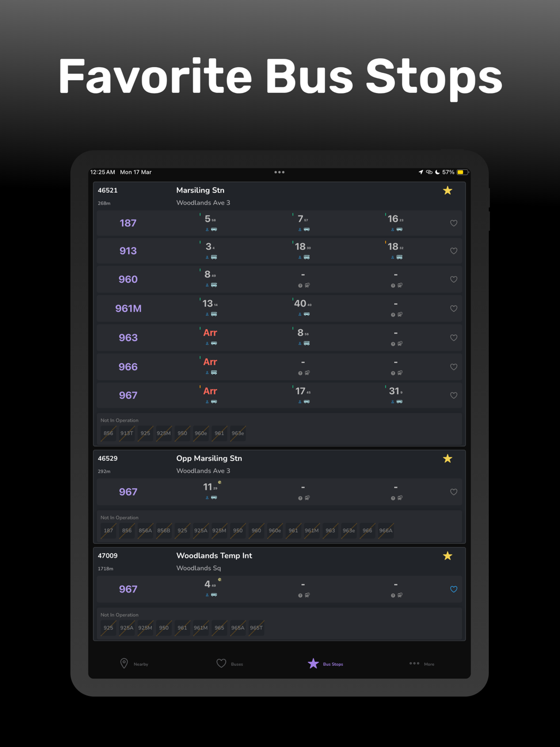Select bus number 961M
This screenshot has height=747, width=560.
click(x=128, y=309)
